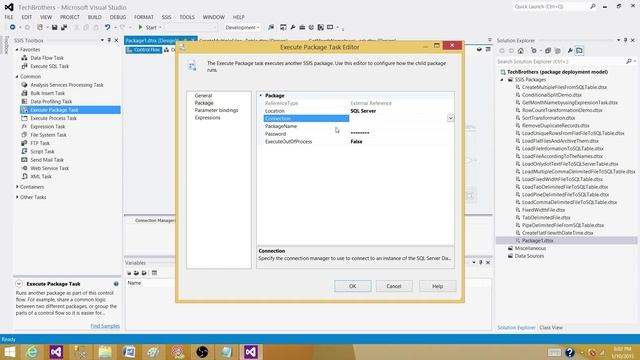Switch to Class View tab
The height and width of the screenshot is (360, 640).
pyautogui.click(x=551, y=327)
